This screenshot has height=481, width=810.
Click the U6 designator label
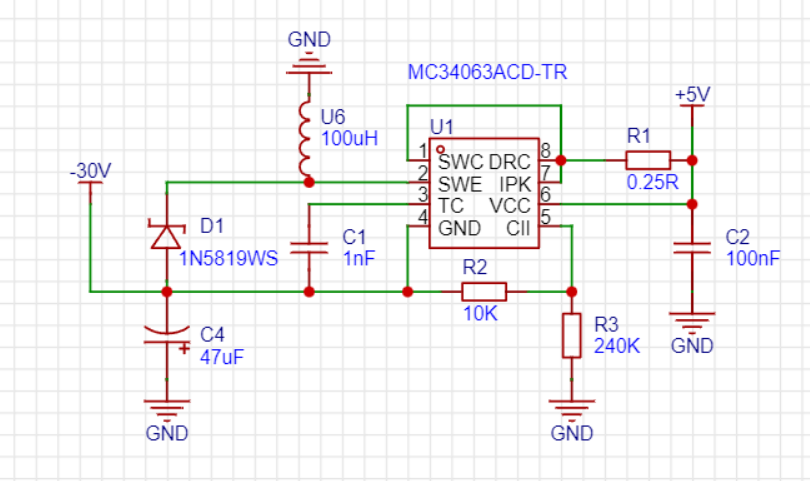tap(333, 117)
